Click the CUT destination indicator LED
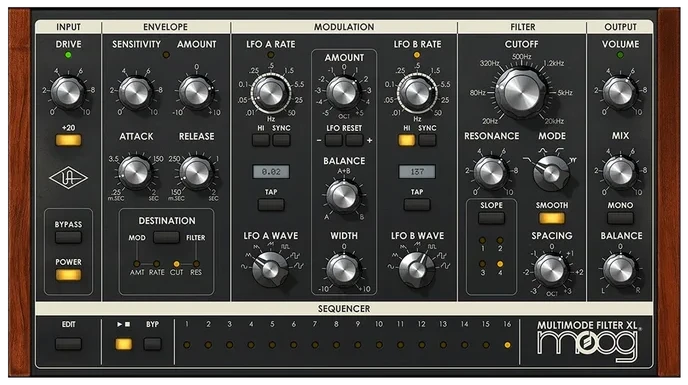This screenshot has width=688, height=385. 176,264
